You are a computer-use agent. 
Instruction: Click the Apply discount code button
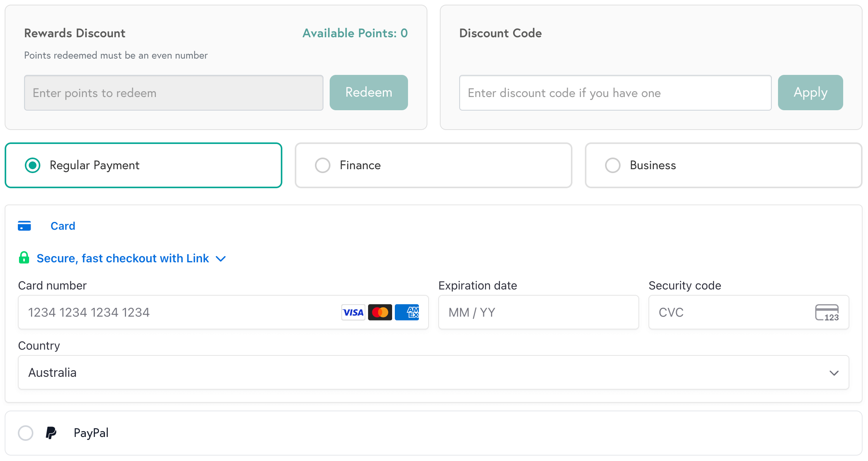point(810,92)
